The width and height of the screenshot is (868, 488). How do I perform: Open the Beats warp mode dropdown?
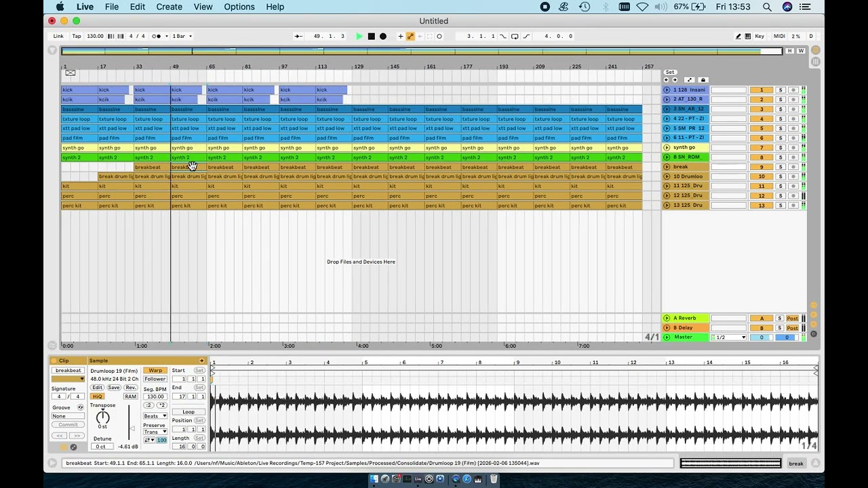(x=155, y=415)
